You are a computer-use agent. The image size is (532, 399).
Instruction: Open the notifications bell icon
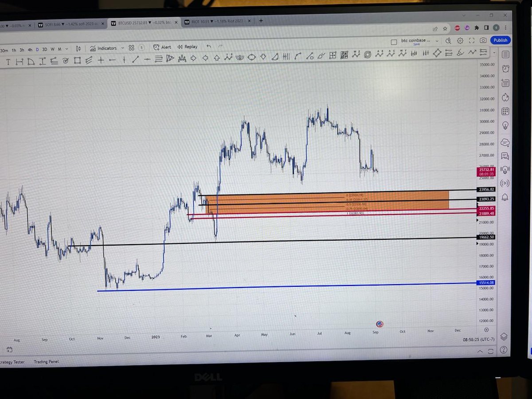click(x=505, y=198)
